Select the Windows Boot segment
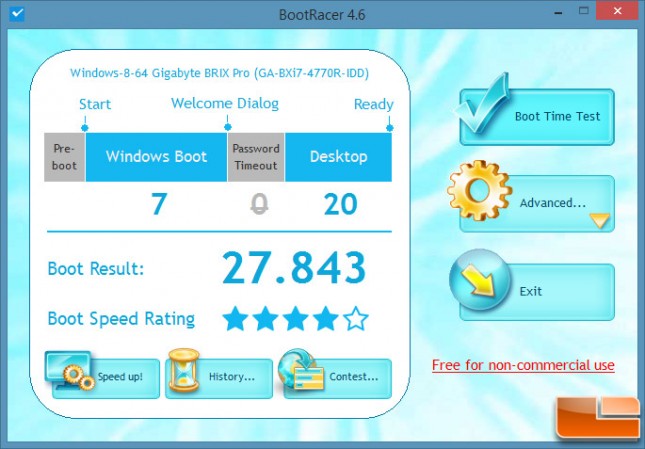Image resolution: width=645 pixels, height=449 pixels. [x=156, y=157]
